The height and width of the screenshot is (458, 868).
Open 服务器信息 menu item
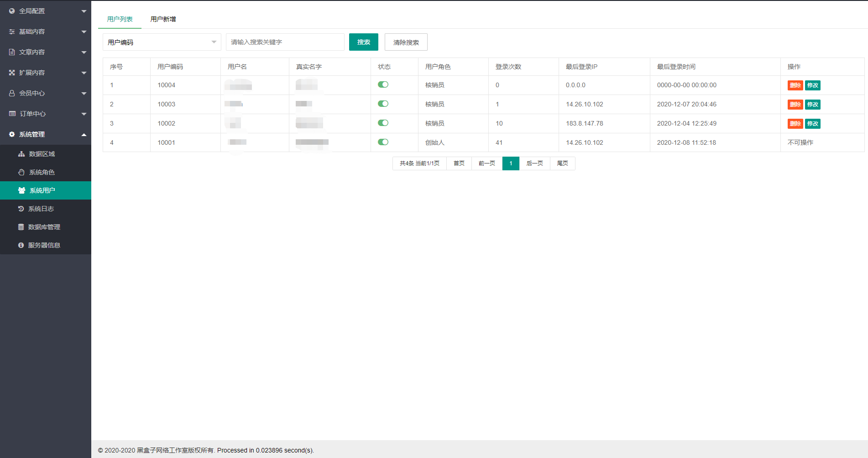46,245
